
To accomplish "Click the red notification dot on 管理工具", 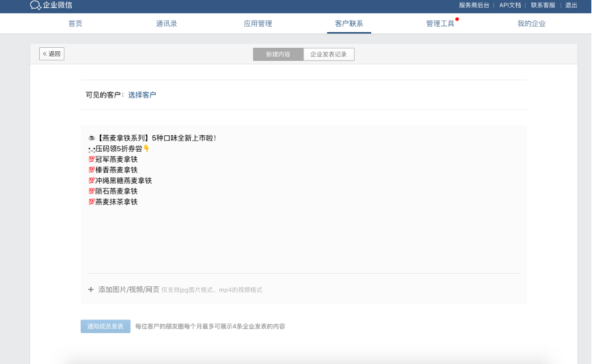I will click(x=457, y=19).
